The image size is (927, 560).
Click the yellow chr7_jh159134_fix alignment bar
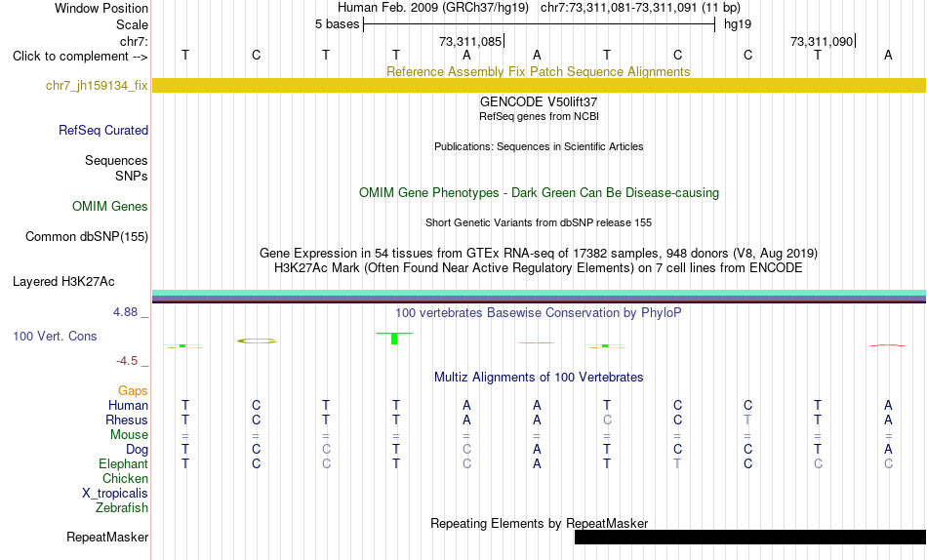[539, 85]
